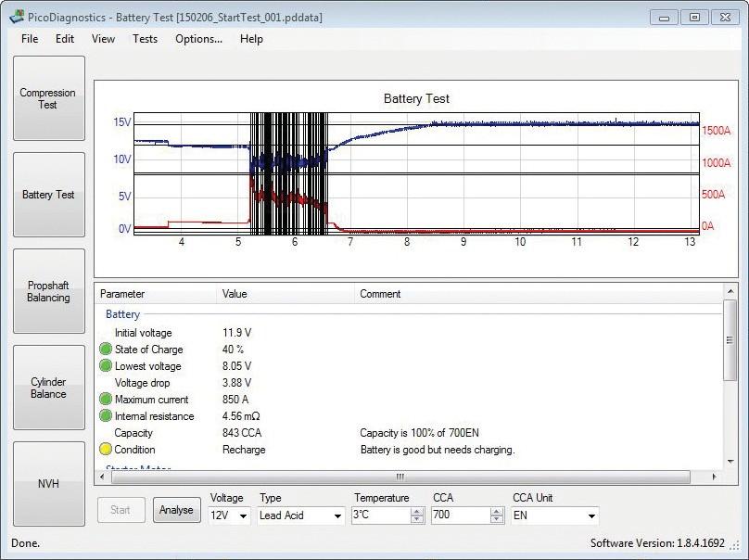Click the green State of Charge status indicator
Image resolution: width=749 pixels, height=560 pixels.
[106, 350]
